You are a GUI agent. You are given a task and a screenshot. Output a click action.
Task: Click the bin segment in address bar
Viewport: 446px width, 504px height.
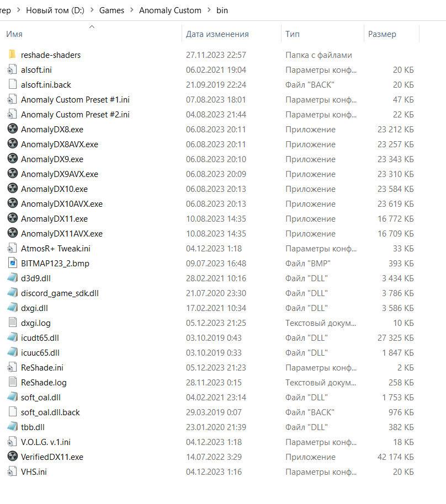pos(222,10)
